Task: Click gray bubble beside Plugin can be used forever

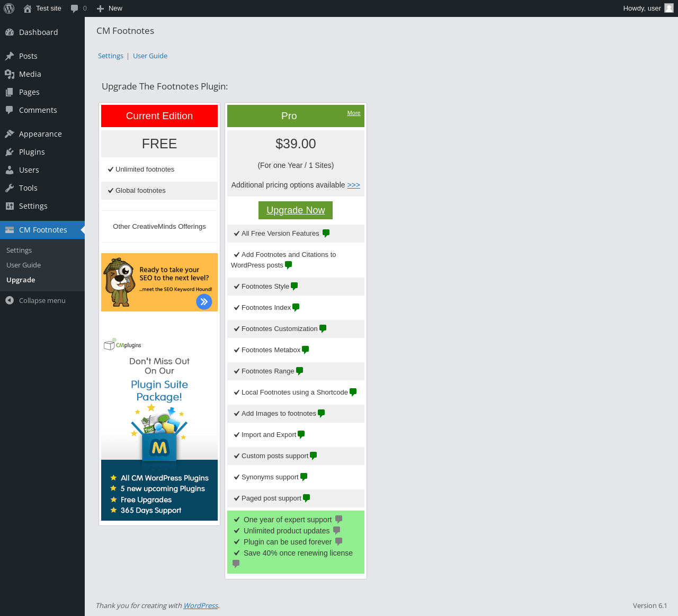Action: click(339, 542)
